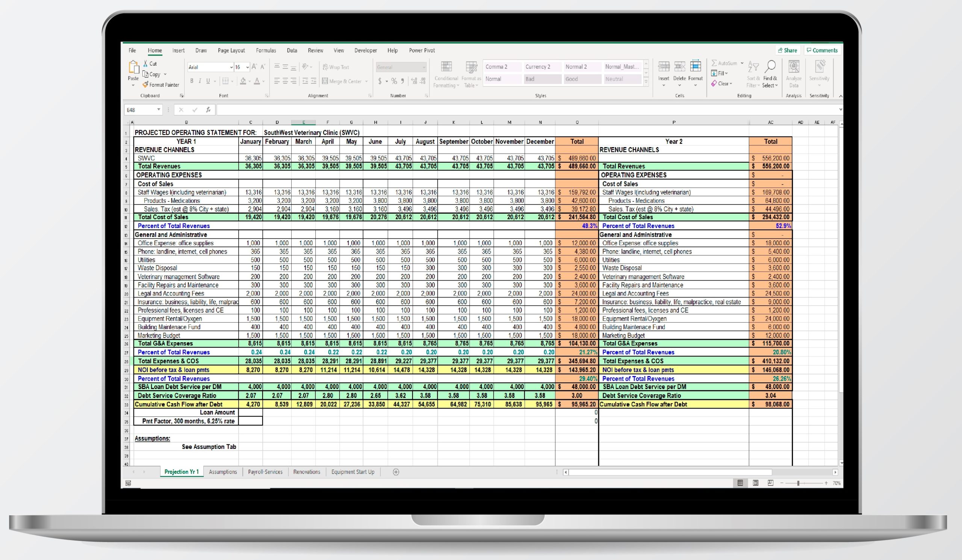Switch to Page Break Preview view

(x=770, y=483)
